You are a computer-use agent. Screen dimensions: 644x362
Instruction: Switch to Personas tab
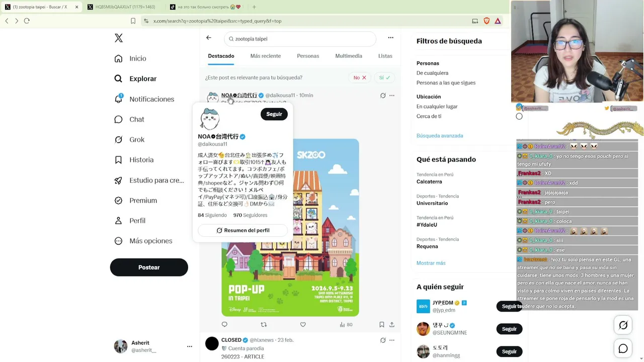308,56
